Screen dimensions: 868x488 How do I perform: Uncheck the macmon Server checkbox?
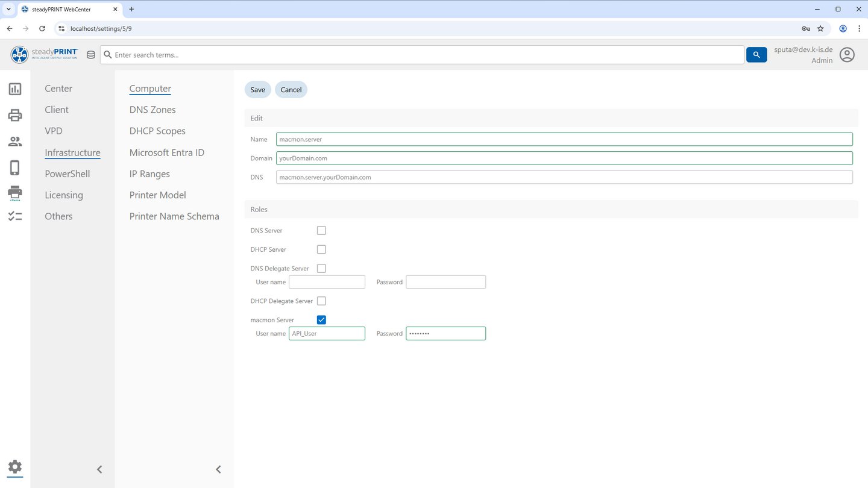coord(321,320)
